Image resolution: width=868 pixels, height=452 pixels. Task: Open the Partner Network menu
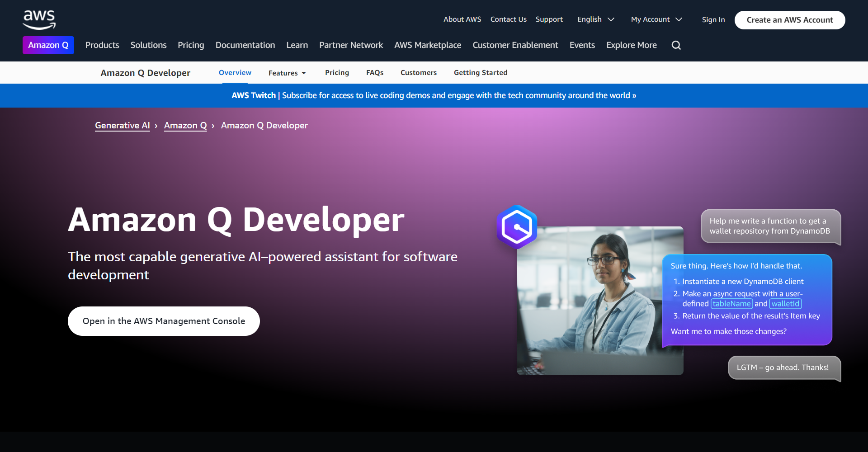[x=351, y=45]
